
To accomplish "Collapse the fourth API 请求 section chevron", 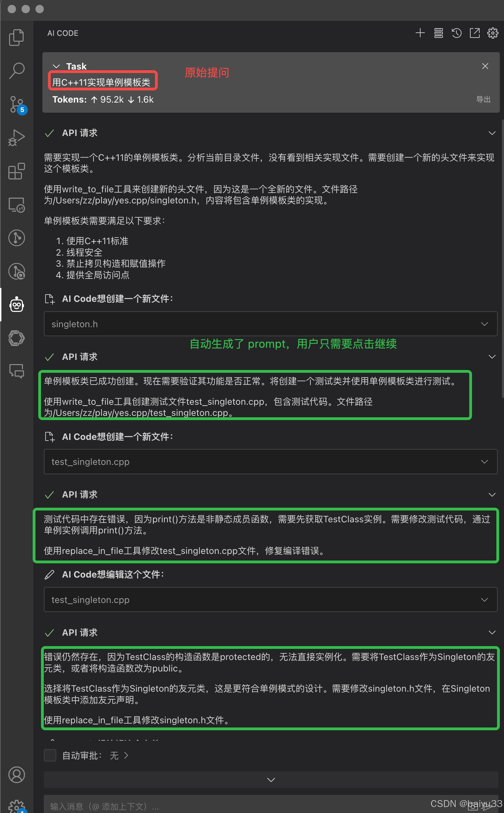I will [x=492, y=632].
